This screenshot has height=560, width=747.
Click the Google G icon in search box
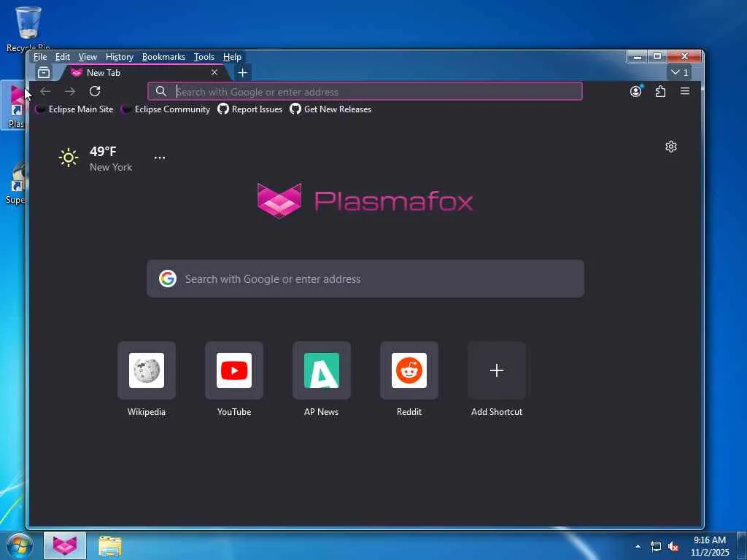168,279
